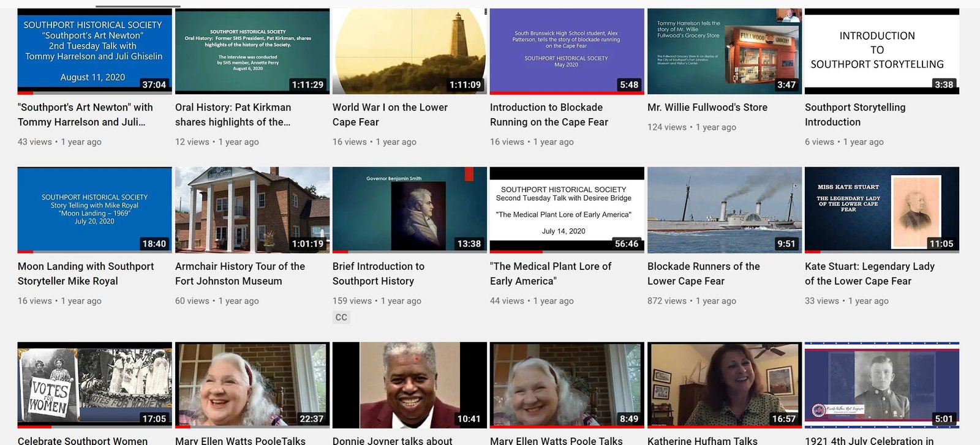This screenshot has width=980, height=445.
Task: Open the Governor Benjamin Smith portrait thumbnail
Action: [x=409, y=209]
